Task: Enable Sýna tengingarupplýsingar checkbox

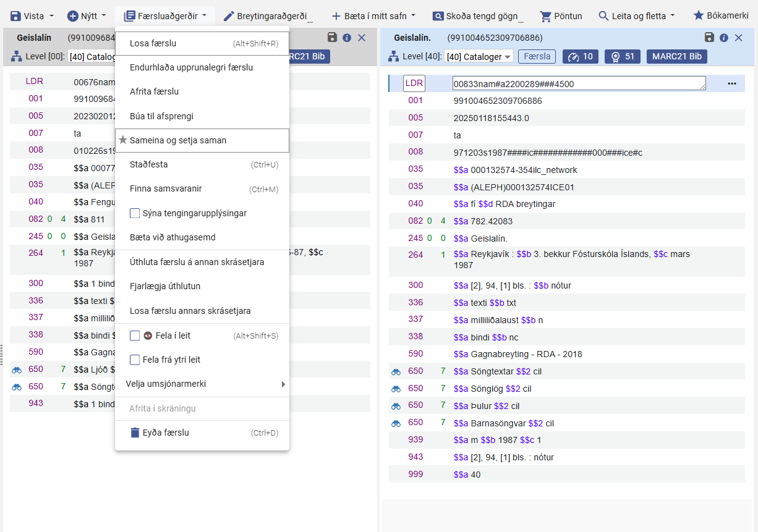Action: click(x=135, y=213)
